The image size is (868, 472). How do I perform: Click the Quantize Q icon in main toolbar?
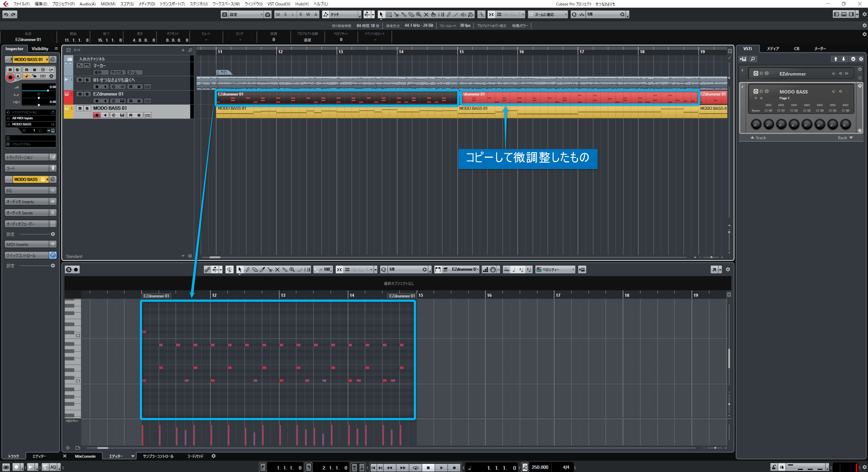click(x=574, y=14)
